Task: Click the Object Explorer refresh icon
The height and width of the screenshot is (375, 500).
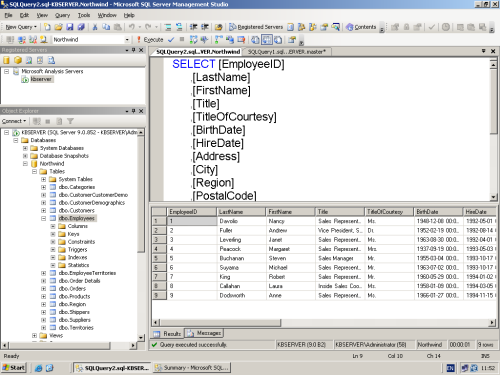Action: coord(59,121)
